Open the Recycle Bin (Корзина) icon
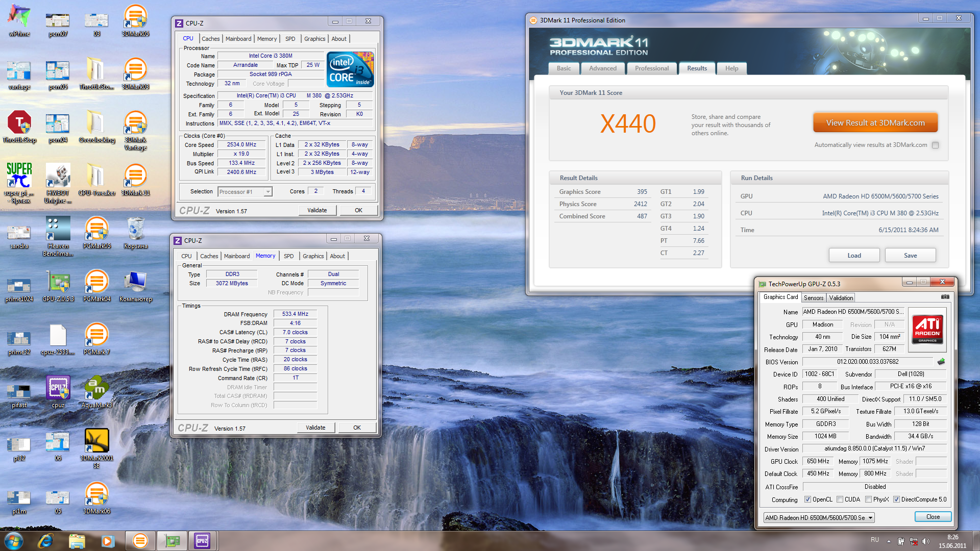 (x=135, y=233)
